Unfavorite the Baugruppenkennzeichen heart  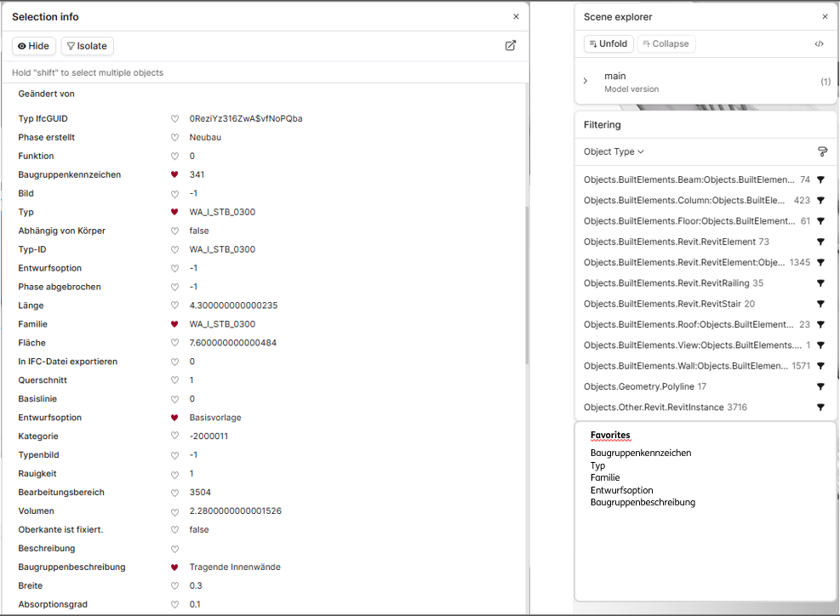[x=174, y=174]
